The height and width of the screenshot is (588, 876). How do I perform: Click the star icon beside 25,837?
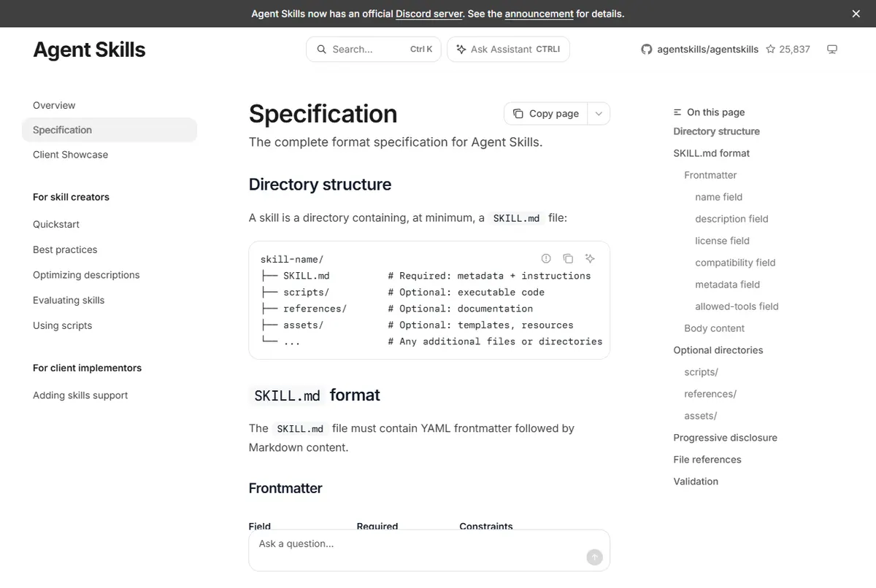pos(770,50)
